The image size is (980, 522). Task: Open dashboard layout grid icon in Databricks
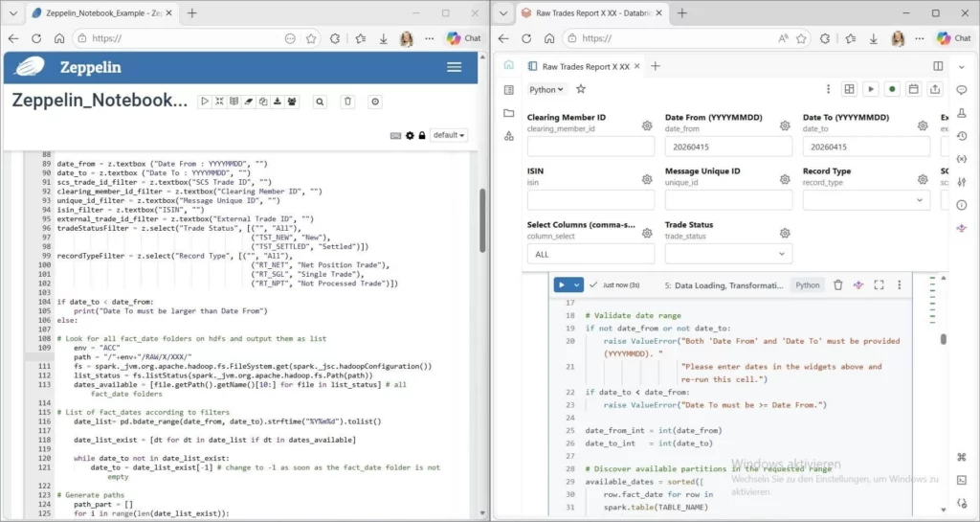(849, 89)
